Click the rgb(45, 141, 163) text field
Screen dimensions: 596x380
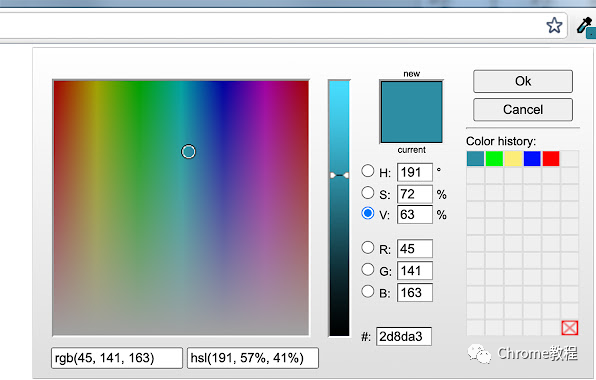[117, 358]
